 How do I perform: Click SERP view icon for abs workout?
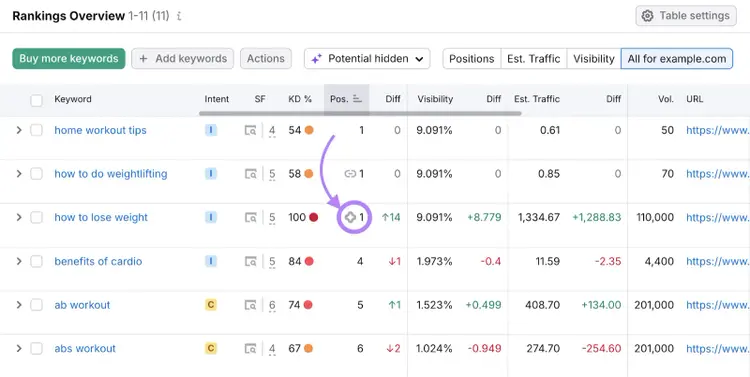(251, 348)
